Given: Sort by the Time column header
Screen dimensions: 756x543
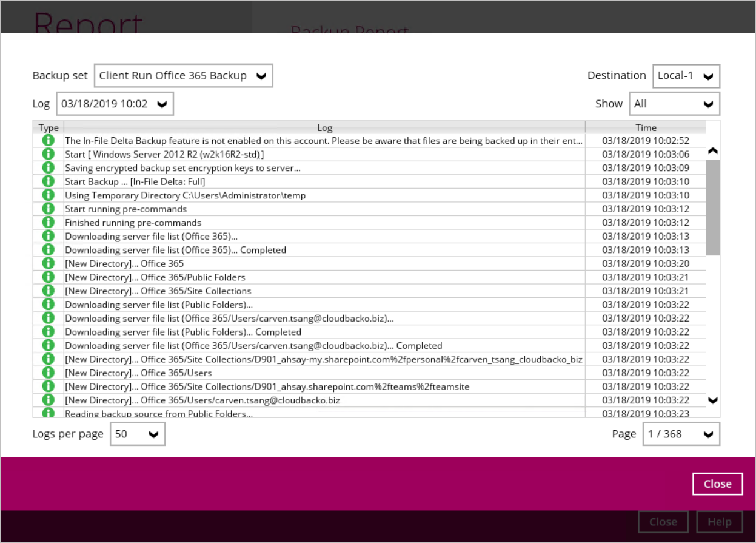Looking at the screenshot, I should pyautogui.click(x=645, y=127).
